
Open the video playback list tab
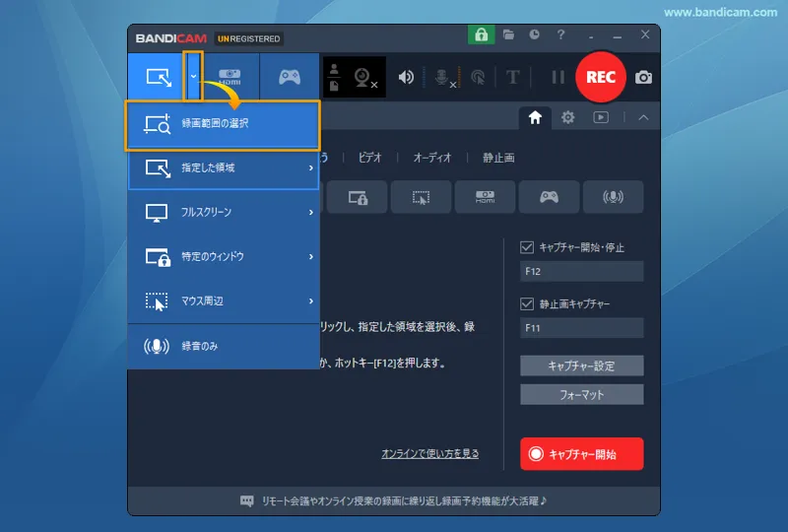[x=601, y=117]
